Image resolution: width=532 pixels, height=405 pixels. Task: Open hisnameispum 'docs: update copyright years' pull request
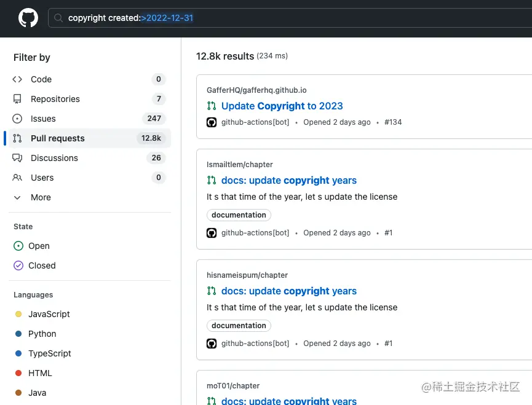click(x=289, y=291)
